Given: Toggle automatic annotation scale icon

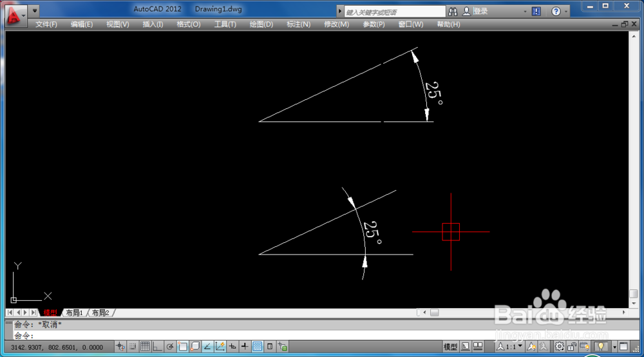Looking at the screenshot, I should tap(544, 347).
